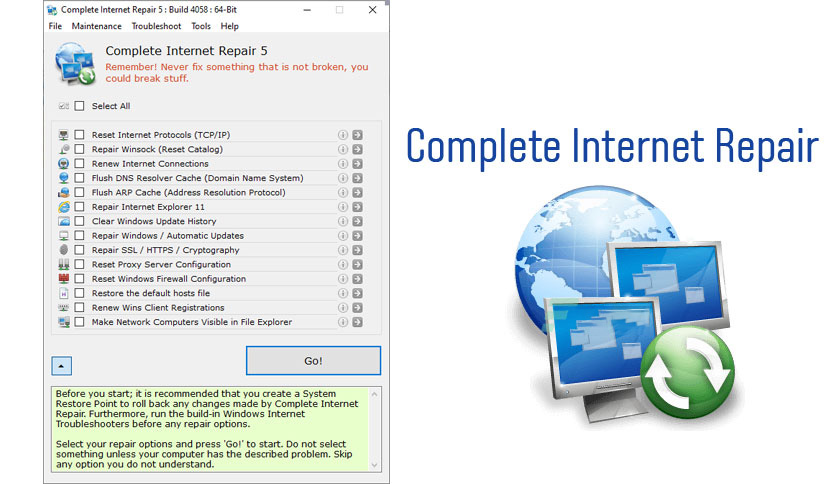This screenshot has height=484, width=836.
Task: Click the run arrow for Repair Winsock
Action: (x=357, y=149)
